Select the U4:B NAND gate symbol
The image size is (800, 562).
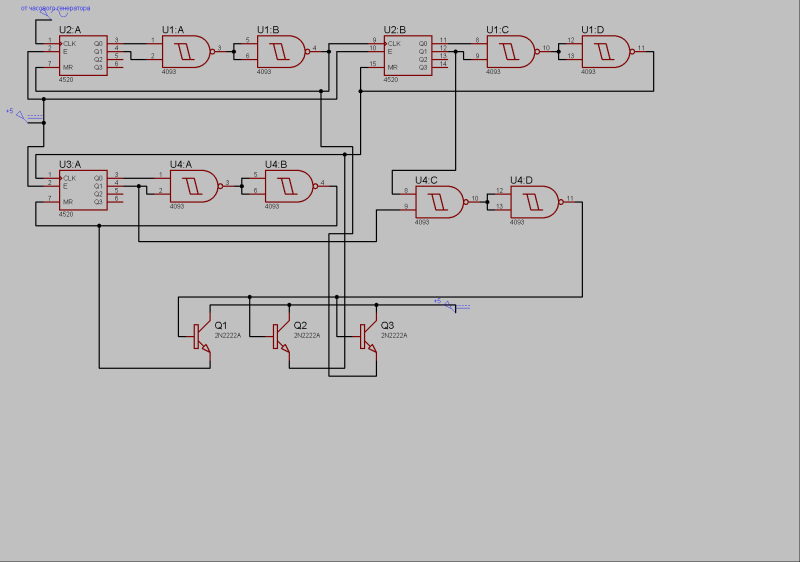pos(290,186)
